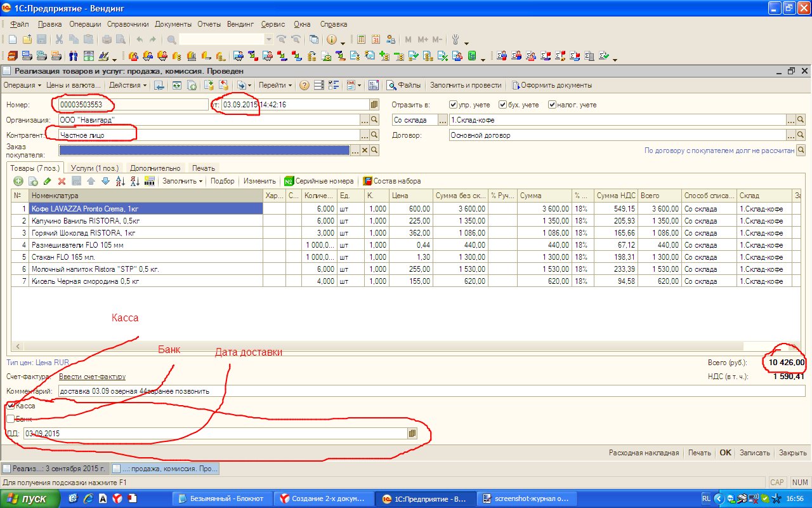Viewport: 812px width, 508px height.
Task: Click the green add row icon
Action: [18, 181]
